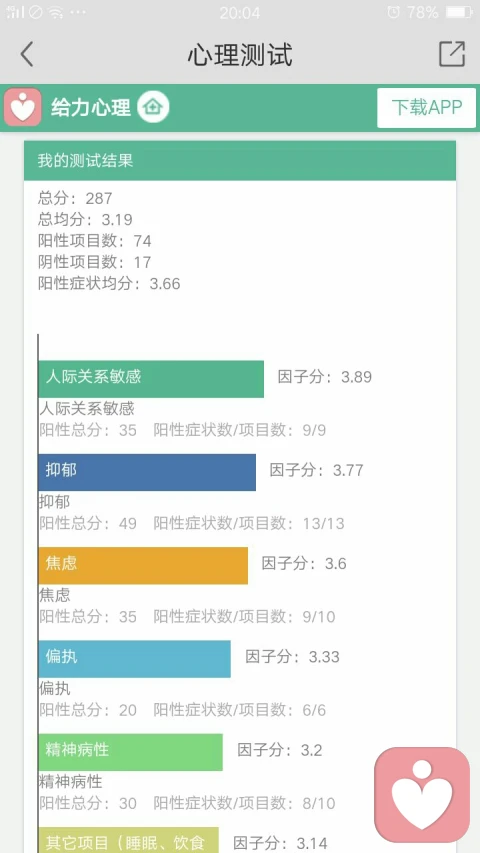Screen dimensions: 480x853
Task: Select the light green 精神病性 bar
Action: 131,752
